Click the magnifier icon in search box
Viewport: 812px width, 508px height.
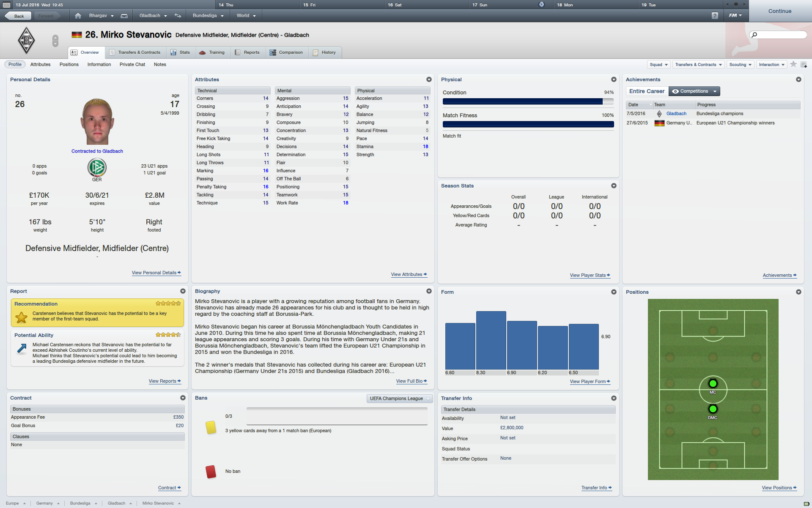point(754,35)
